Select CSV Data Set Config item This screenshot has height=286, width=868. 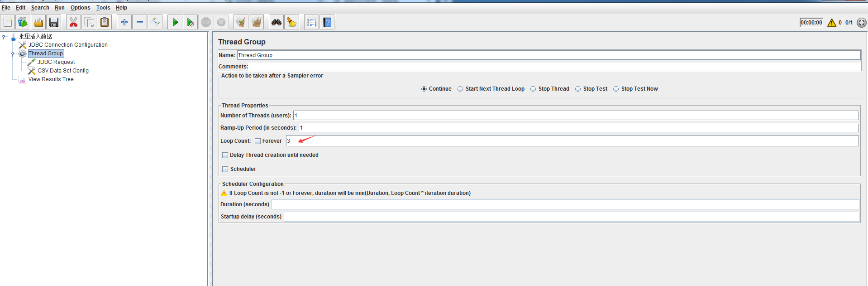point(63,71)
